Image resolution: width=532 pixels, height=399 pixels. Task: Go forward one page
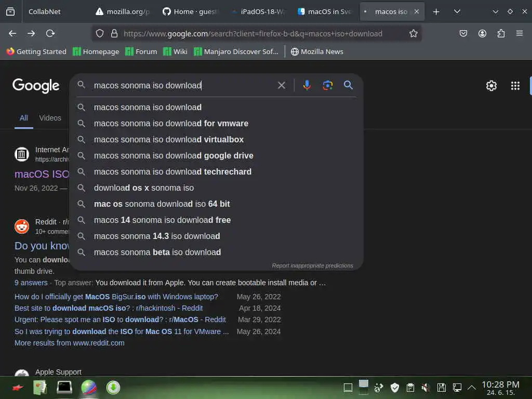click(31, 33)
